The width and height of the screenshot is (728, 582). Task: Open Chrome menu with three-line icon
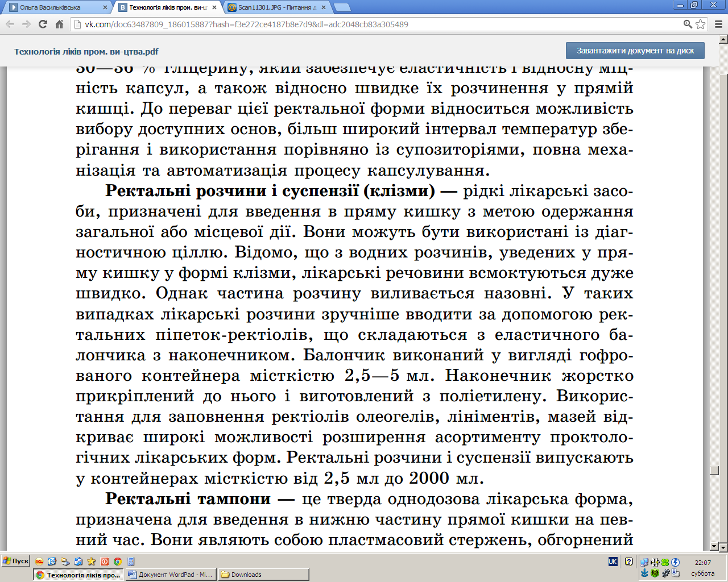pos(718,24)
